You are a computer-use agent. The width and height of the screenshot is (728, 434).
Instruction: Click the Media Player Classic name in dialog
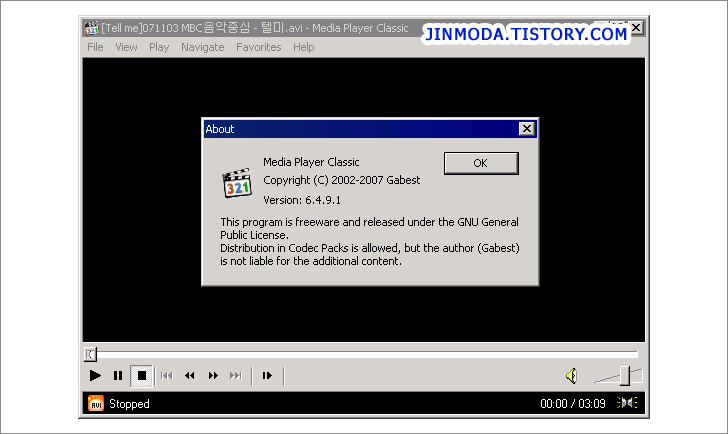point(311,162)
